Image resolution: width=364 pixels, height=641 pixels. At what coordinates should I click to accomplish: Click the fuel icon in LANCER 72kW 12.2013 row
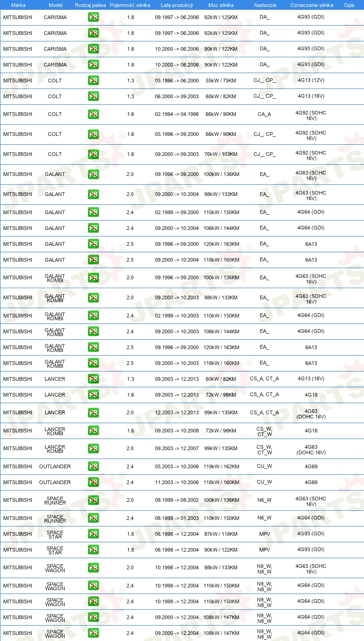[93, 395]
